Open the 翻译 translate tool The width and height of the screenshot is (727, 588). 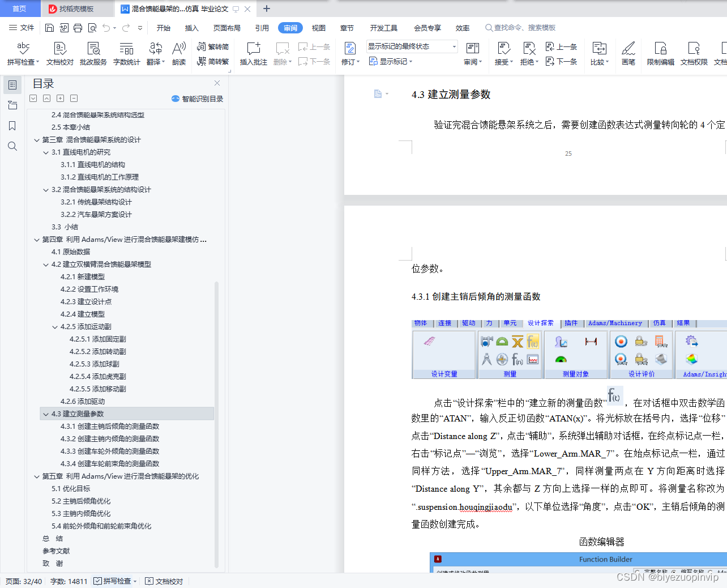click(156, 54)
